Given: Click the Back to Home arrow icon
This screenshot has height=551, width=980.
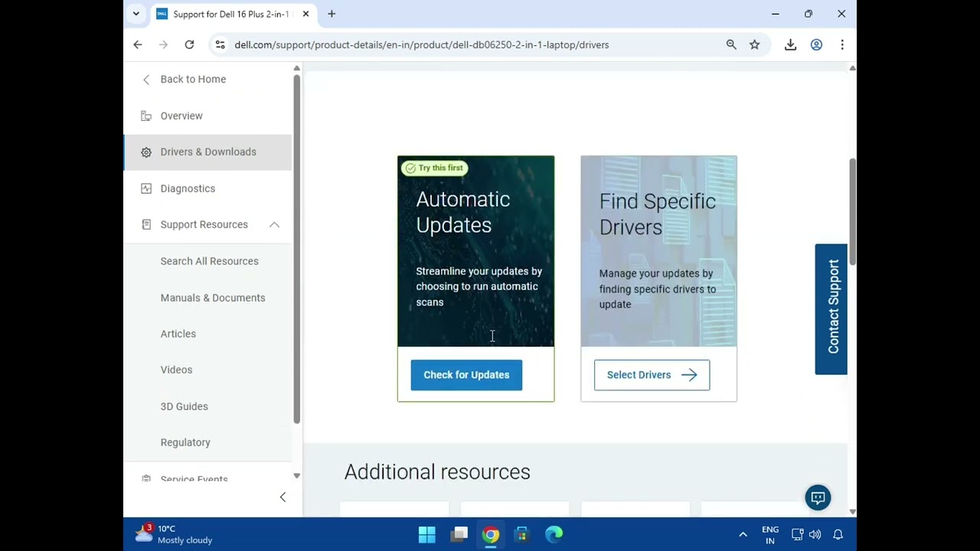Looking at the screenshot, I should (x=146, y=80).
